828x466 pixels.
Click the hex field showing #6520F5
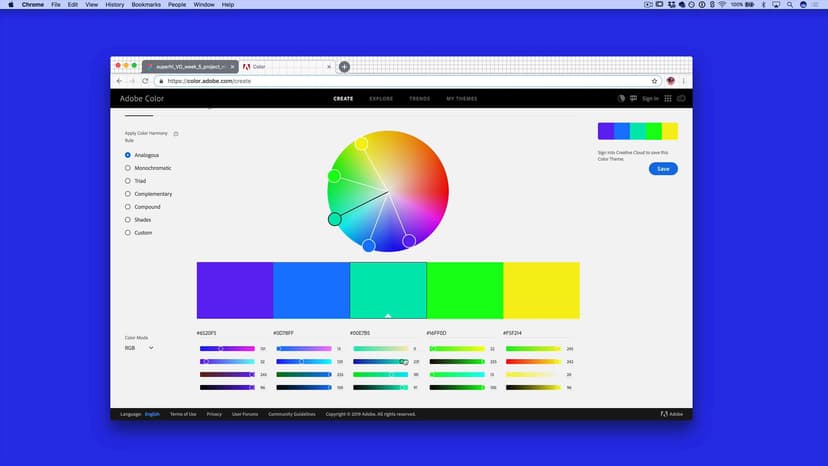tap(210, 333)
